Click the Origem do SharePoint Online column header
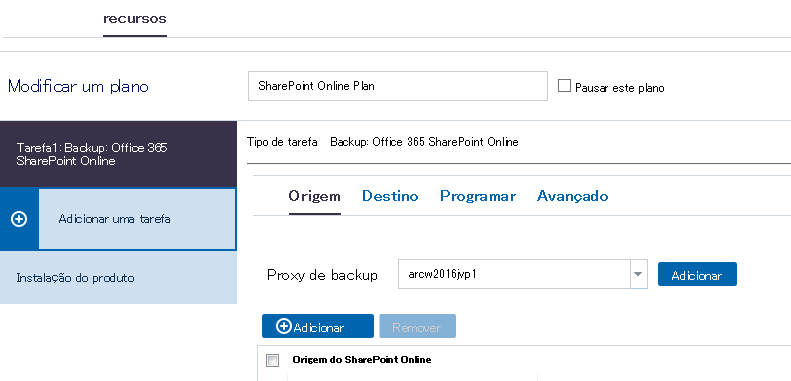The width and height of the screenshot is (791, 381). [x=362, y=360]
